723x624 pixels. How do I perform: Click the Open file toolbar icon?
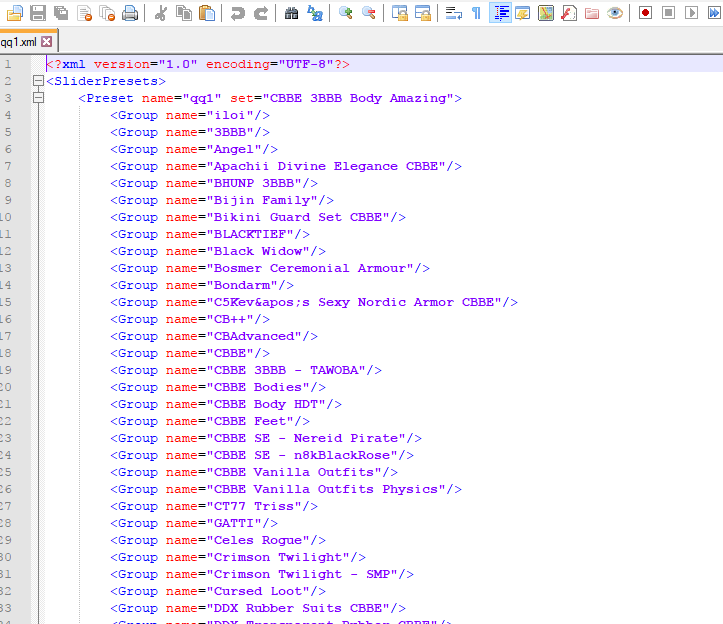[15, 13]
